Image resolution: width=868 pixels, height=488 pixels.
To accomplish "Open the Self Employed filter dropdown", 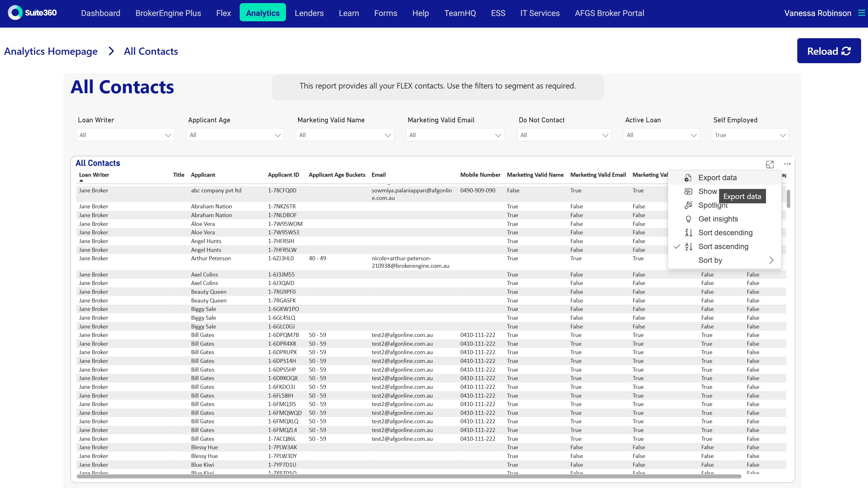I will pos(750,135).
